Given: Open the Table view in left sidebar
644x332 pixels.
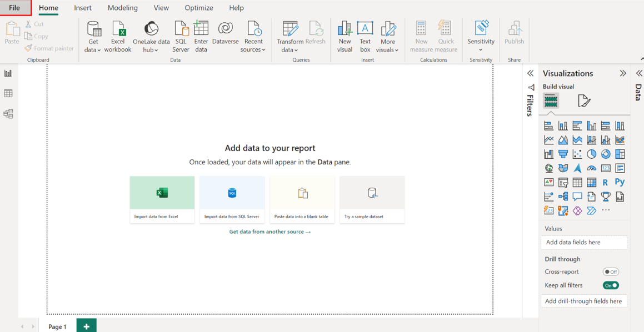Looking at the screenshot, I should (x=8, y=94).
